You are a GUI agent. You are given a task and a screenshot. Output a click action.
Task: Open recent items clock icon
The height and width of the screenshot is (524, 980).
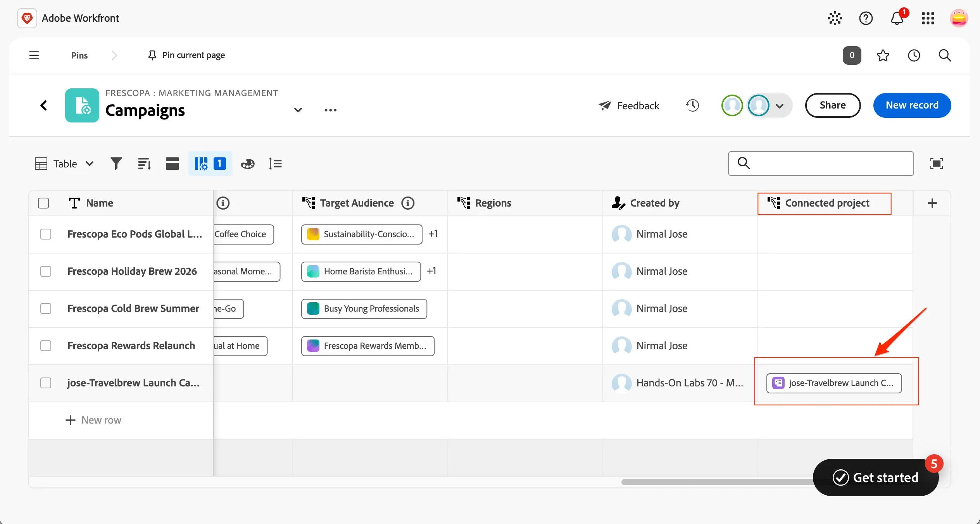(x=914, y=55)
